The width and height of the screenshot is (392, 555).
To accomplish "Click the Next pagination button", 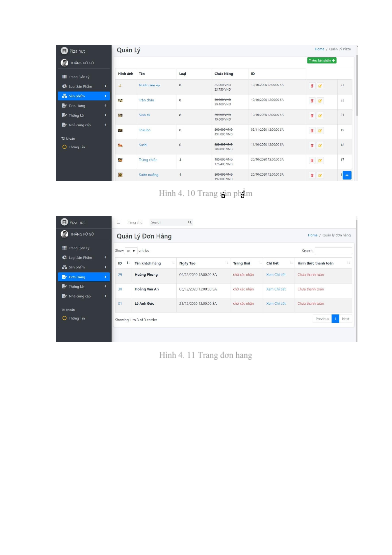I will pyautogui.click(x=345, y=319).
